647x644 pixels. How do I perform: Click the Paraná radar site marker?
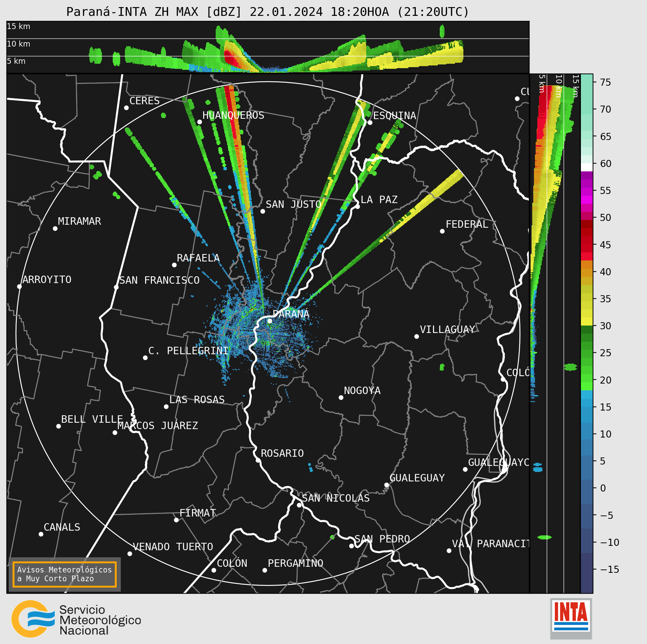[270, 321]
